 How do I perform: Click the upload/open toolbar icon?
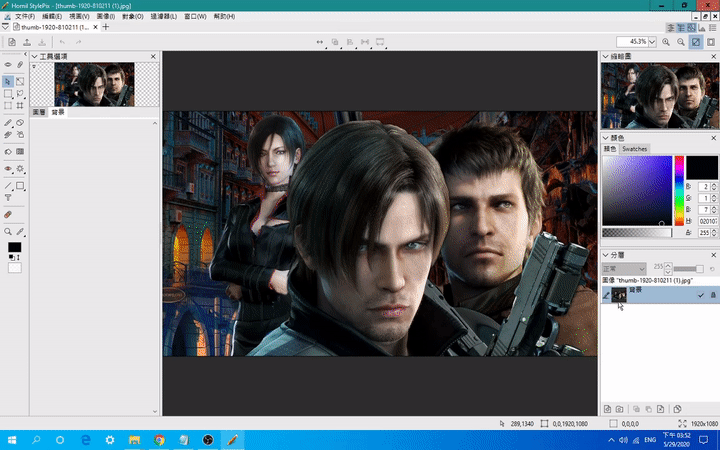(27, 42)
